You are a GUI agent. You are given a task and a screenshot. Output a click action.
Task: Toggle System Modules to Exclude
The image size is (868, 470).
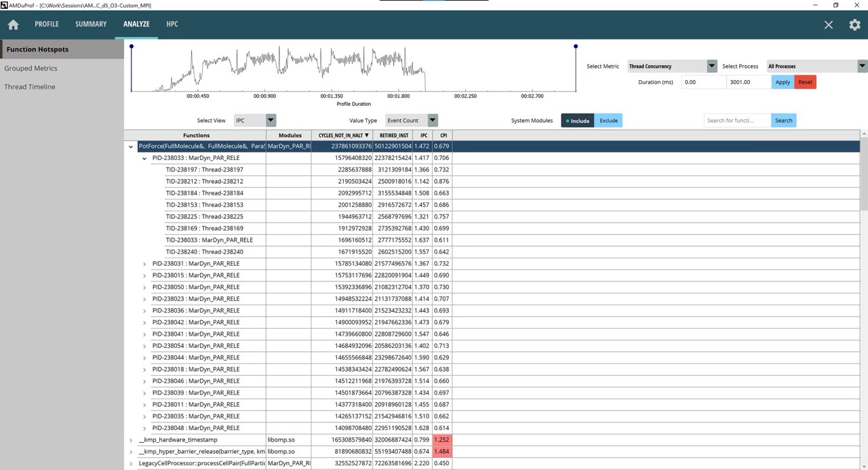pyautogui.click(x=608, y=121)
